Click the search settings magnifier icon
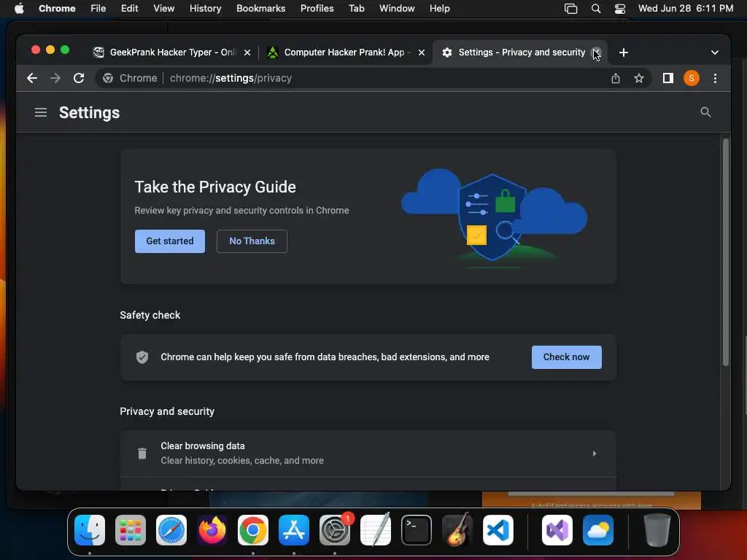 tap(705, 112)
